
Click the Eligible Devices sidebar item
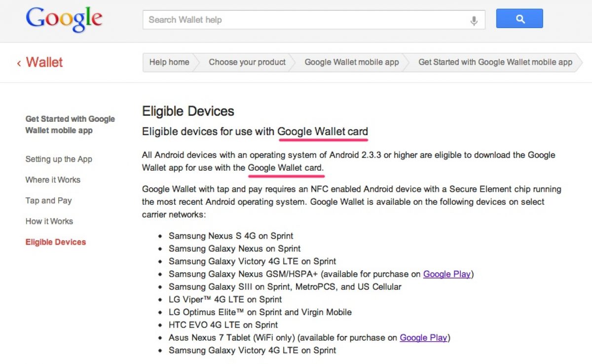coord(56,242)
